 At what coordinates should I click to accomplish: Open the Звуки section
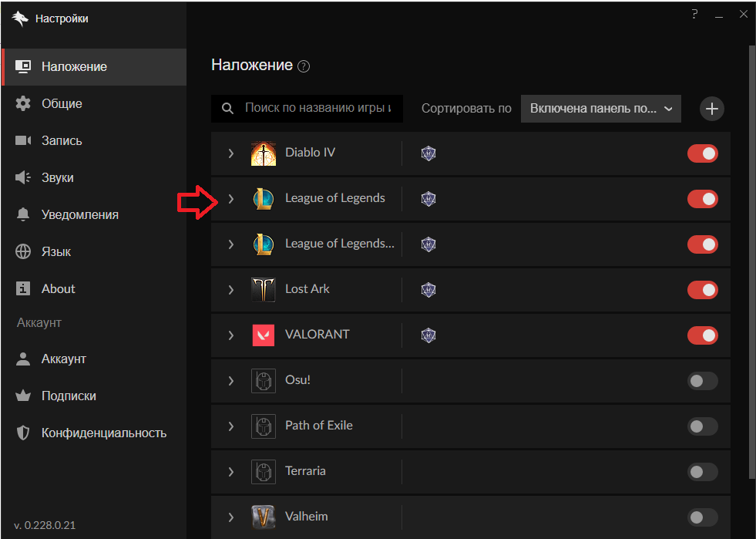click(94, 177)
